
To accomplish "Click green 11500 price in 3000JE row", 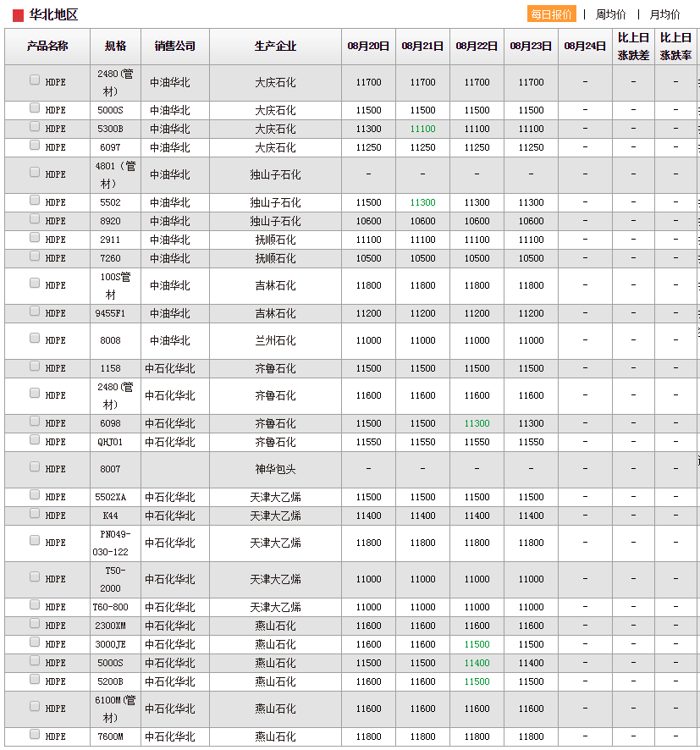I will click(x=477, y=645).
